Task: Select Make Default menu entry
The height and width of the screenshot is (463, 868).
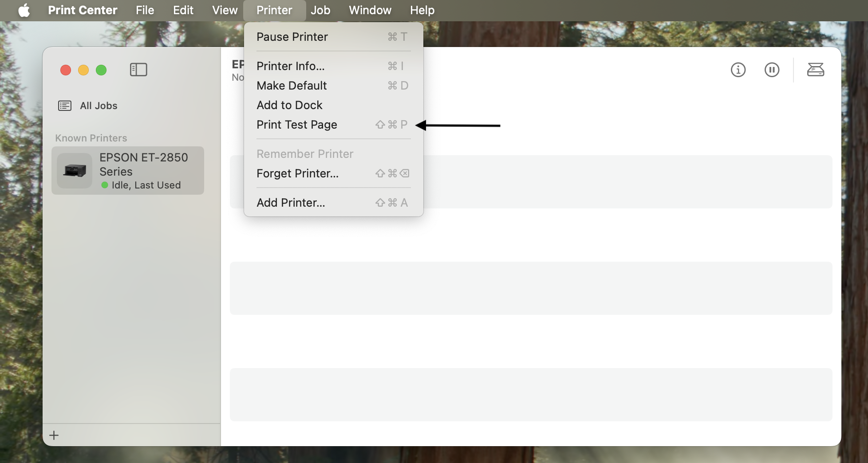Action: pyautogui.click(x=334, y=86)
